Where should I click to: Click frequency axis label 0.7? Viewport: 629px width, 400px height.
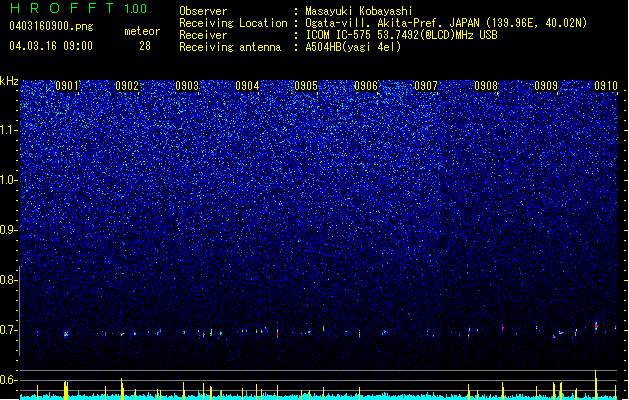pyautogui.click(x=8, y=330)
